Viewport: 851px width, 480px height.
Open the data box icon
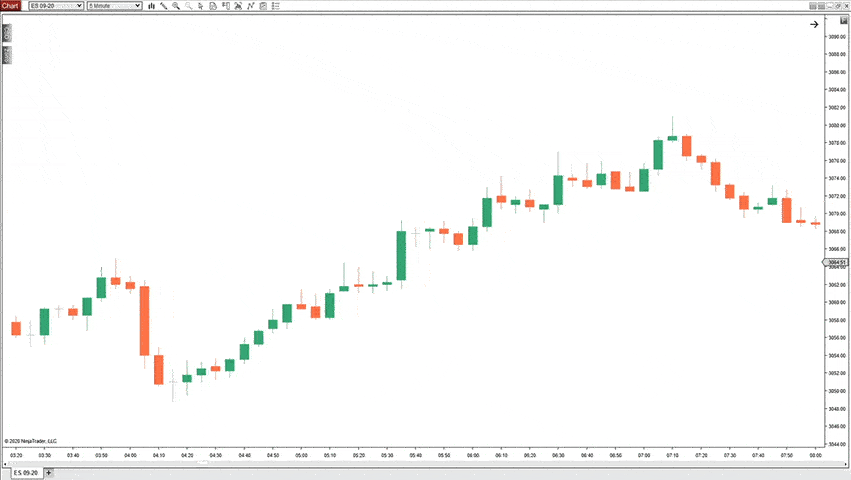pyautogui.click(x=213, y=6)
